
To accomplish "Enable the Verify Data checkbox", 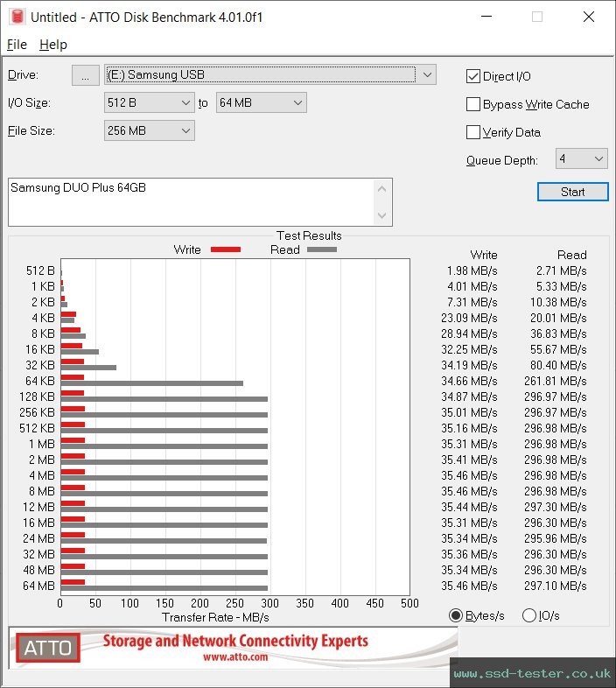I will point(473,132).
